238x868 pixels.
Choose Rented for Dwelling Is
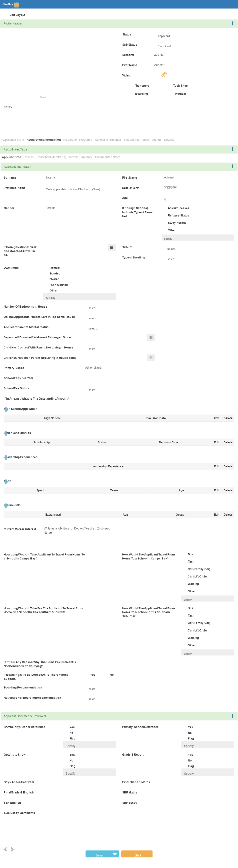coord(54,268)
